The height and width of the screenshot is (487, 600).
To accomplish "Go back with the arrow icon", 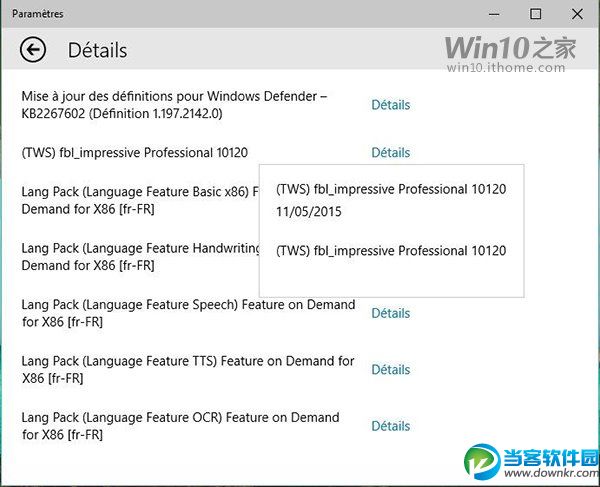I will (33, 50).
